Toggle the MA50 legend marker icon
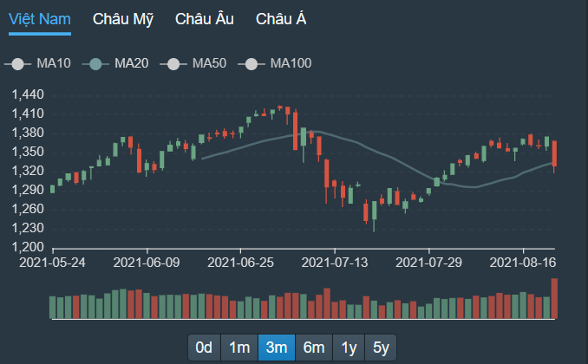Image resolution: width=588 pixels, height=364 pixels. [x=173, y=63]
